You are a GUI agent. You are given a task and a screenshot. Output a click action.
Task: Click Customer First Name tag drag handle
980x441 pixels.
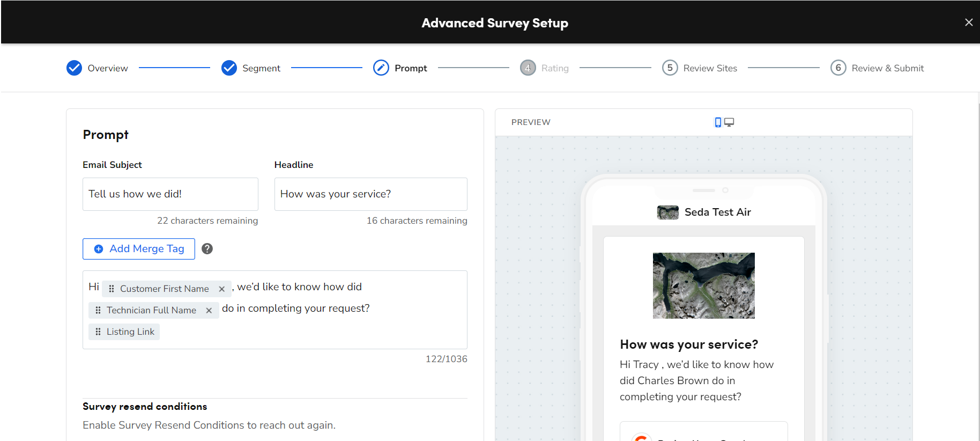pos(112,289)
